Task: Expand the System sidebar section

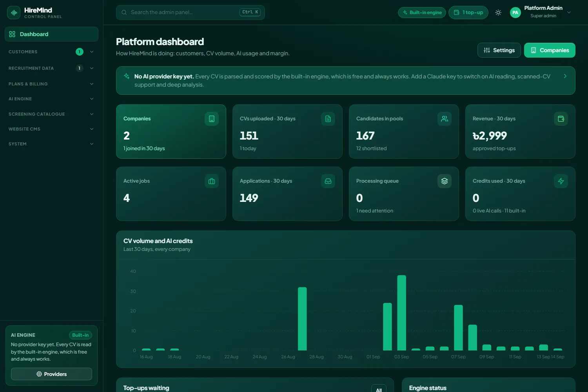Action: (51, 144)
